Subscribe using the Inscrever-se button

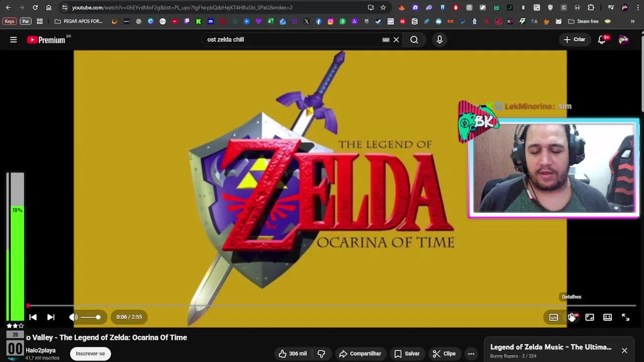coord(91,353)
